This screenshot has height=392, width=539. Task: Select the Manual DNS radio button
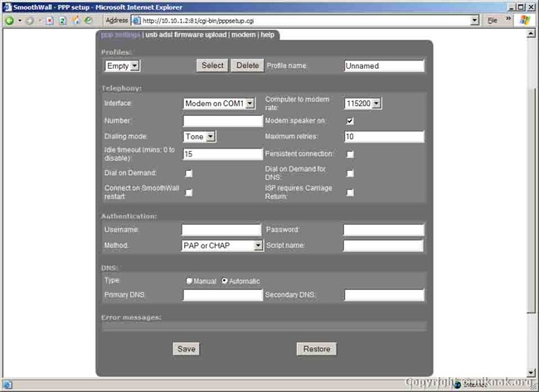[189, 281]
